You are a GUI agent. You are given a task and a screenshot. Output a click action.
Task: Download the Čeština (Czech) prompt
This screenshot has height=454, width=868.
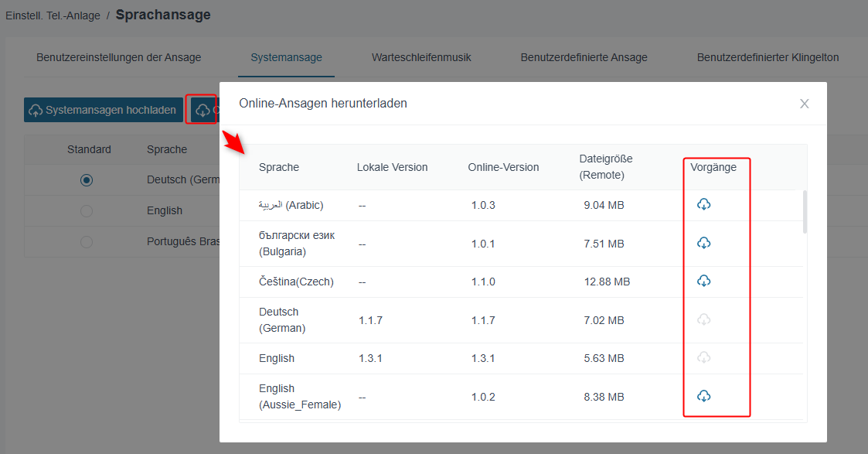click(703, 281)
